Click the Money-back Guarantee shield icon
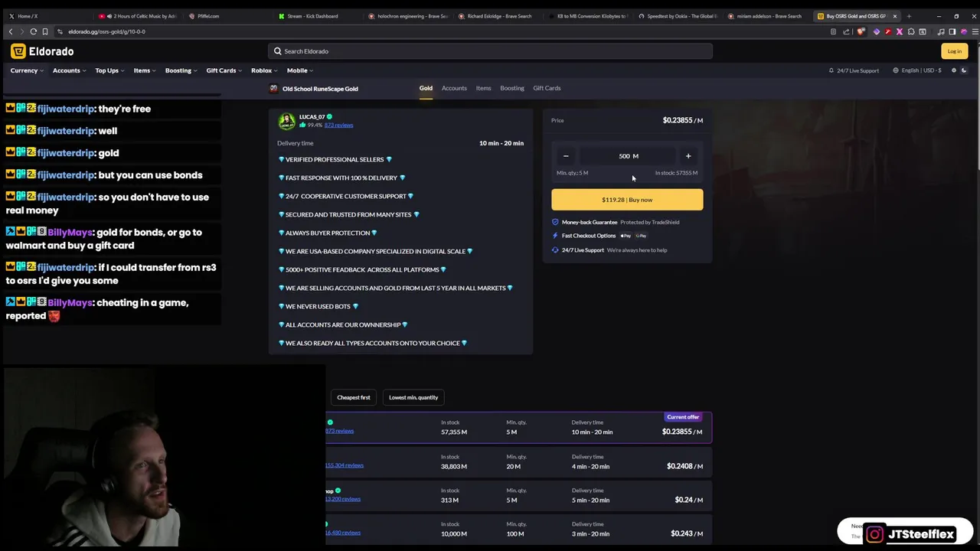 (555, 222)
